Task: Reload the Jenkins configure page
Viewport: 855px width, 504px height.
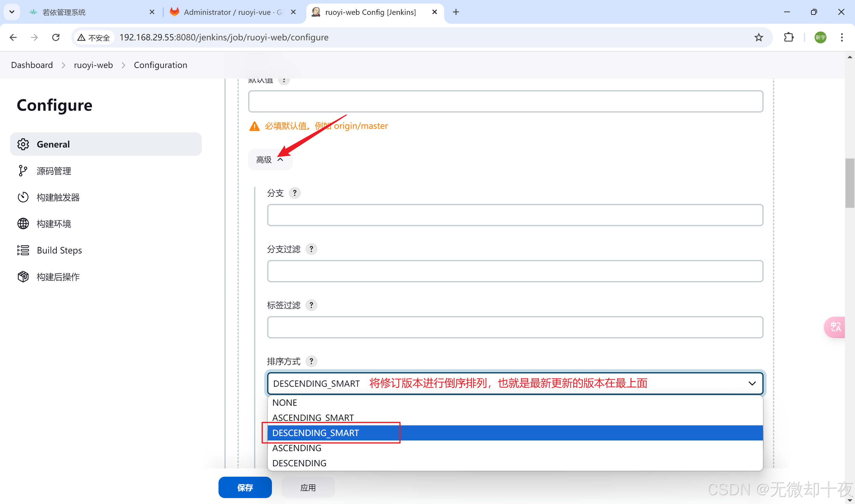Action: tap(56, 37)
